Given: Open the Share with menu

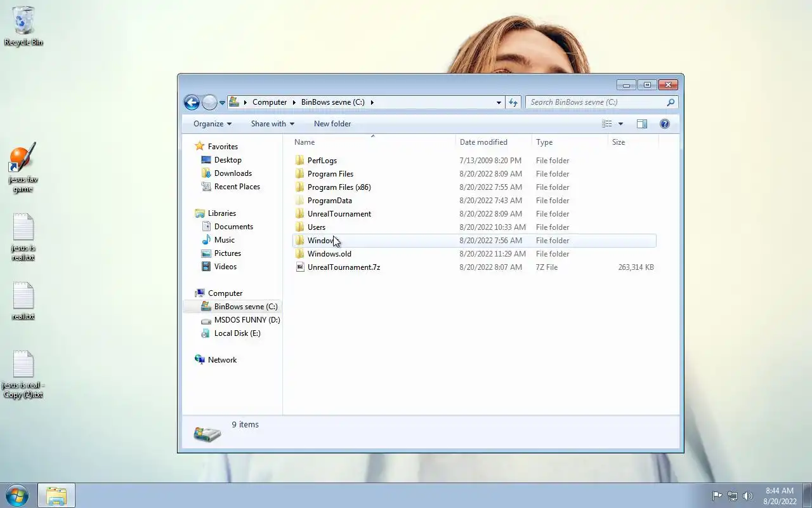Looking at the screenshot, I should pos(273,124).
